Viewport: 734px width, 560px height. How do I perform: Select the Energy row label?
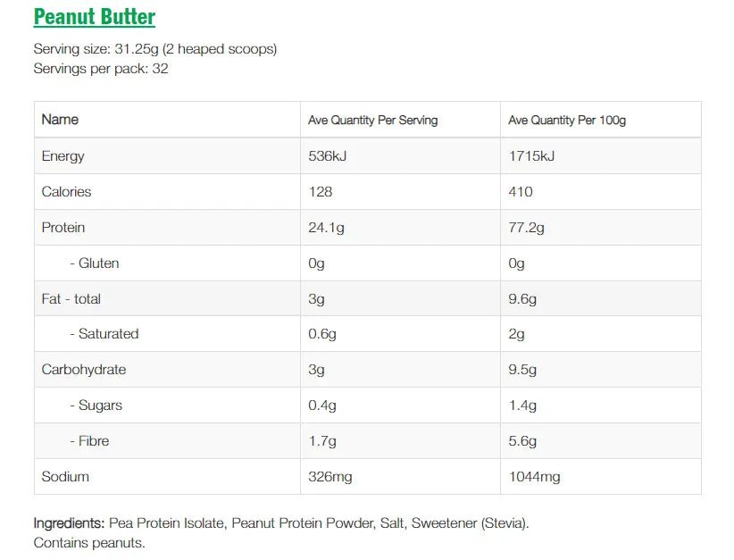63,156
